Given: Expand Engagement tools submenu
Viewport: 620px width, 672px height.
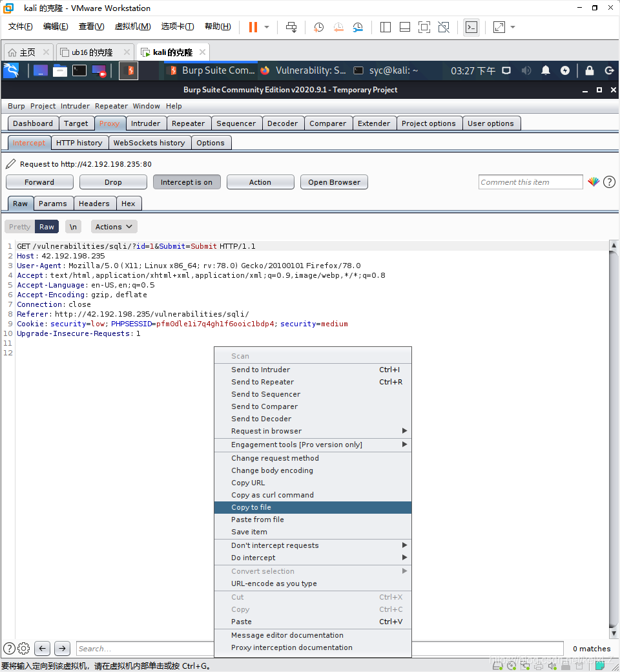Looking at the screenshot, I should pos(313,445).
